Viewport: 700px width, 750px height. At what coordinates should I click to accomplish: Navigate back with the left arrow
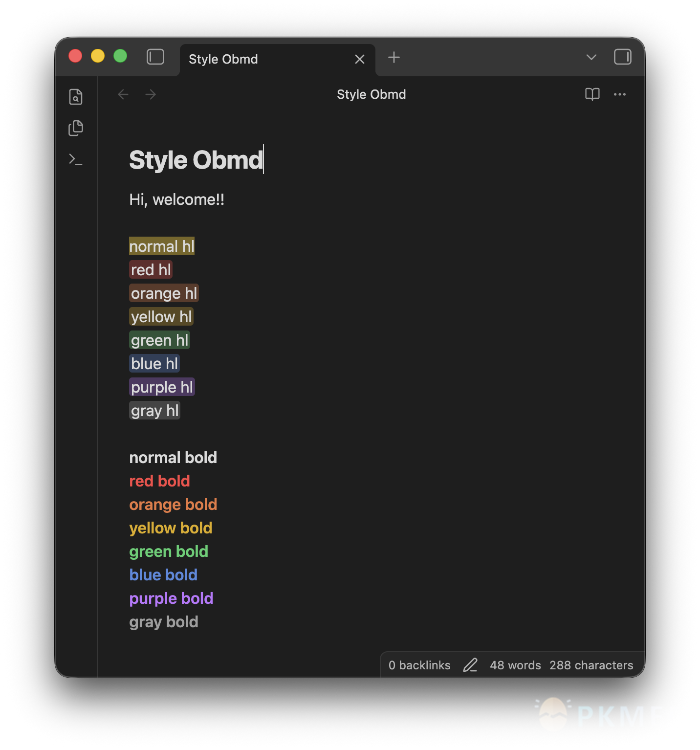[x=123, y=94]
